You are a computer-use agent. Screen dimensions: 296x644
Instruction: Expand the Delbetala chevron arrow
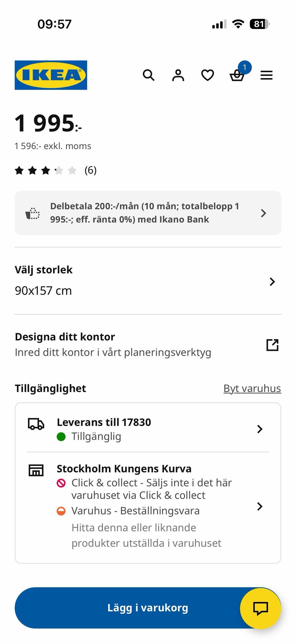pyautogui.click(x=263, y=213)
